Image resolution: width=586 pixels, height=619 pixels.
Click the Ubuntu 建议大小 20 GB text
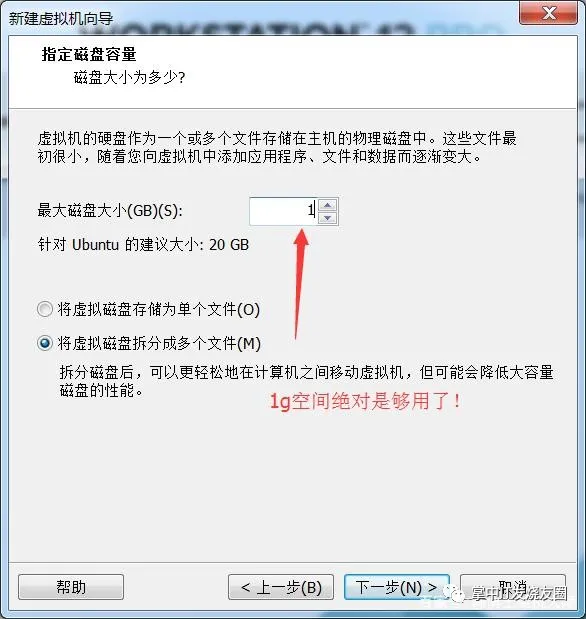click(143, 245)
